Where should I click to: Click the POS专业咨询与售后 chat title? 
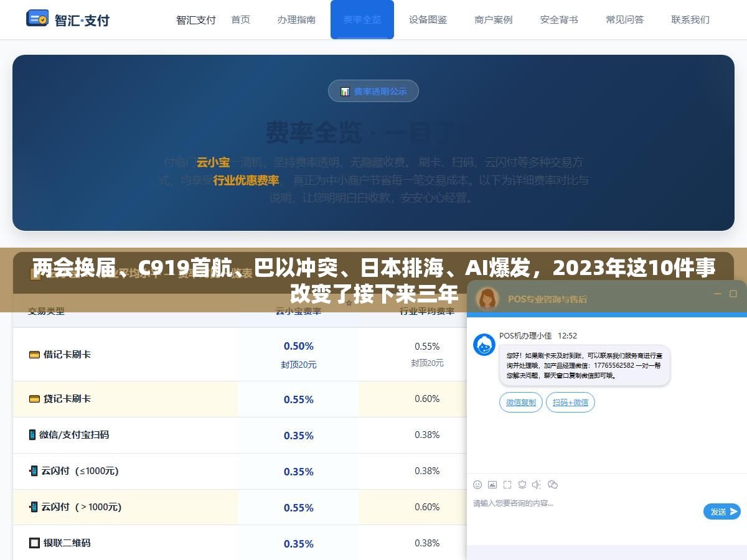point(547,299)
